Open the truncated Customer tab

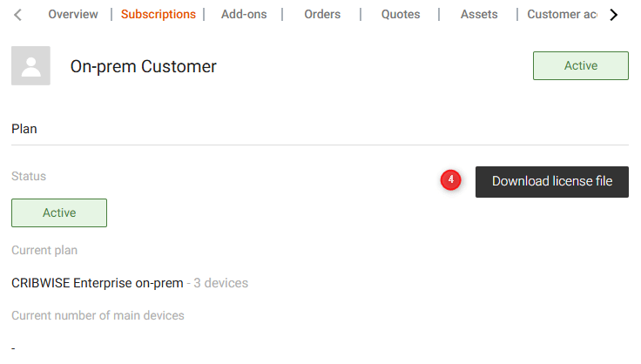pos(562,15)
